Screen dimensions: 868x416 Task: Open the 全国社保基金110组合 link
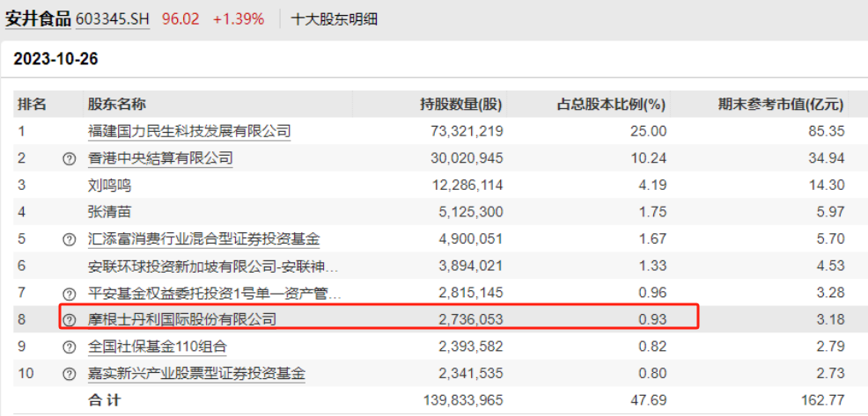(158, 347)
